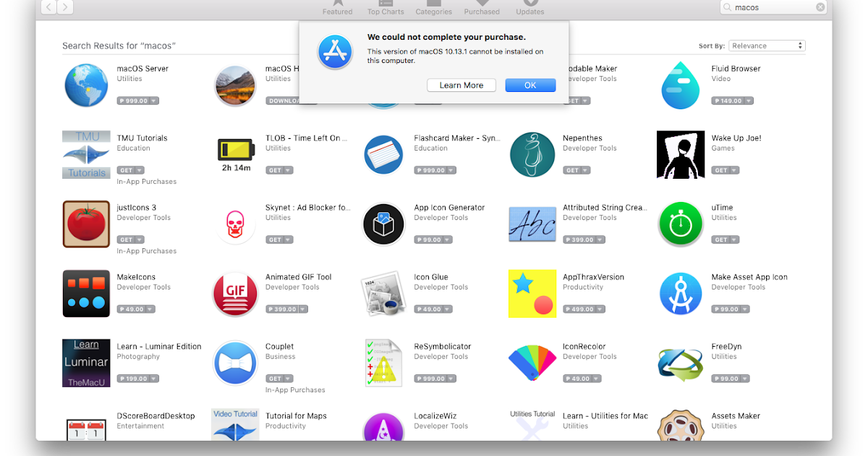
Task: Open the Flashcard Maker app icon
Action: [383, 155]
